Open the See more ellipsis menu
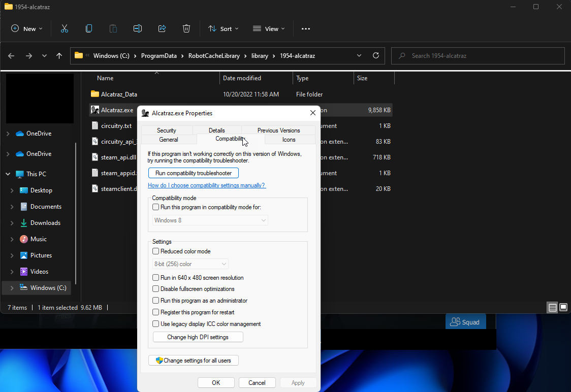The height and width of the screenshot is (392, 571). pos(306,29)
